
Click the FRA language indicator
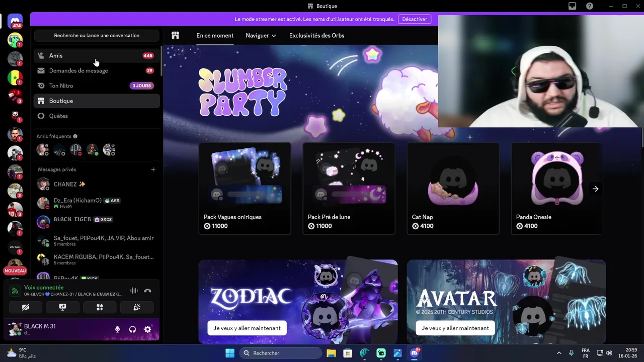coord(586,353)
